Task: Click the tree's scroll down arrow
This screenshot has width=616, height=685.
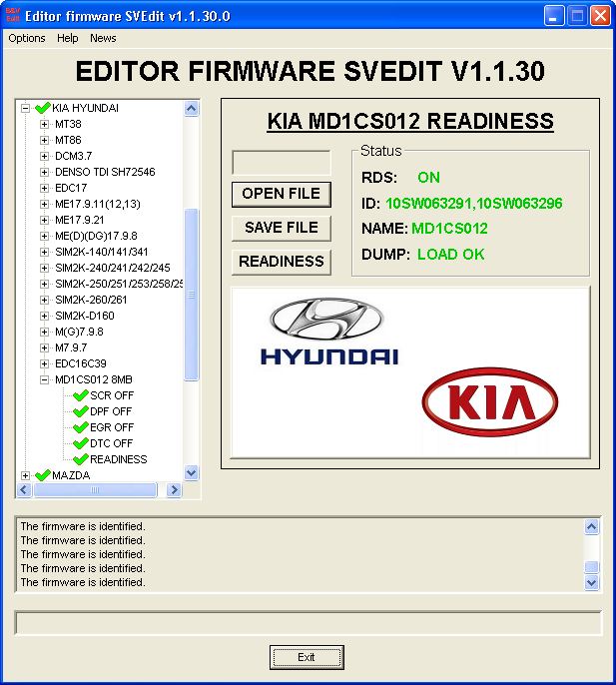Action: (x=192, y=472)
